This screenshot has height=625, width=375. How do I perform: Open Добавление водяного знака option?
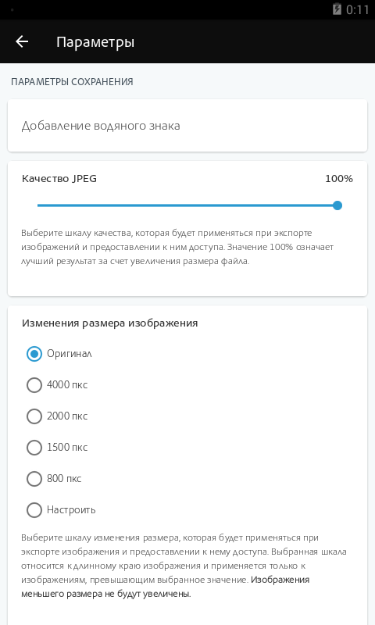187,126
